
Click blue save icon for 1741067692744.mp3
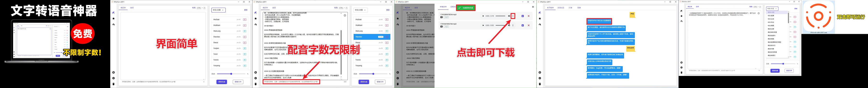(x=523, y=25)
